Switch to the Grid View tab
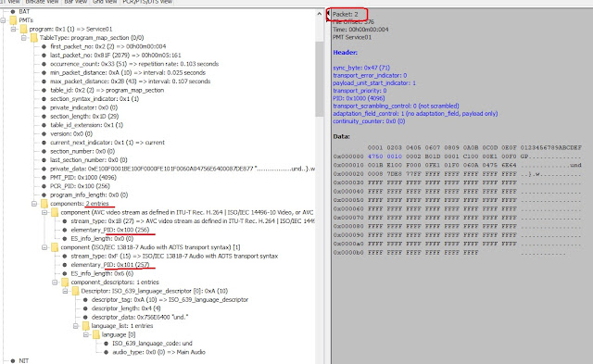Screen dimensions: 593x364 point(105,2)
